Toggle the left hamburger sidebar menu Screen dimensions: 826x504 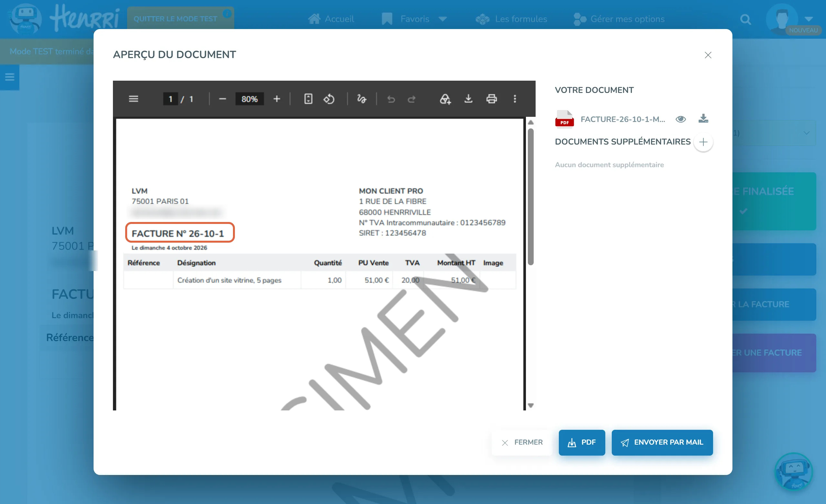(x=10, y=77)
